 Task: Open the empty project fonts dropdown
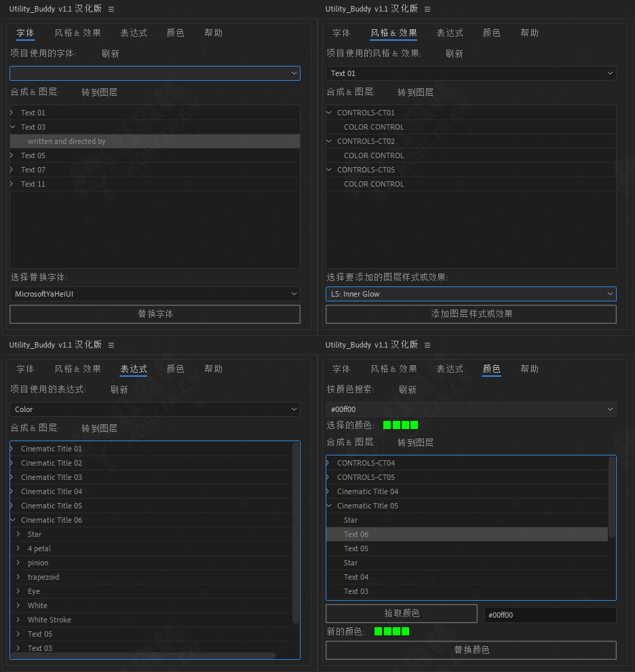tap(155, 73)
